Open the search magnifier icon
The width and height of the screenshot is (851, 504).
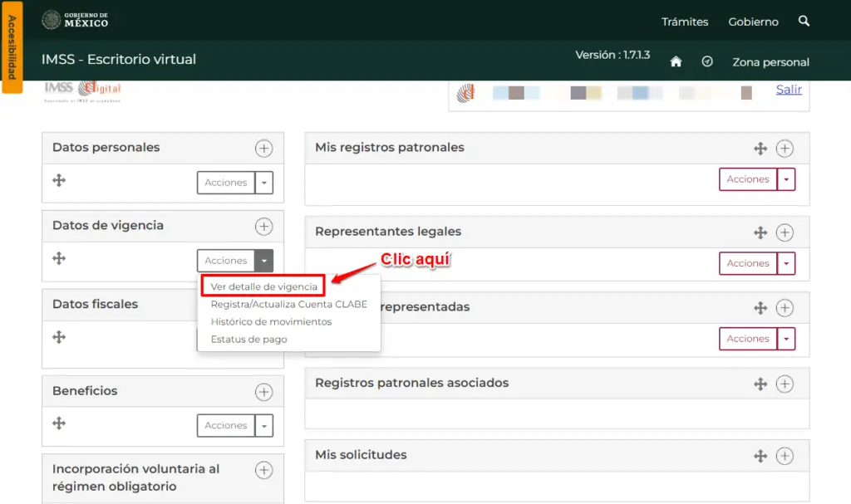(x=804, y=21)
